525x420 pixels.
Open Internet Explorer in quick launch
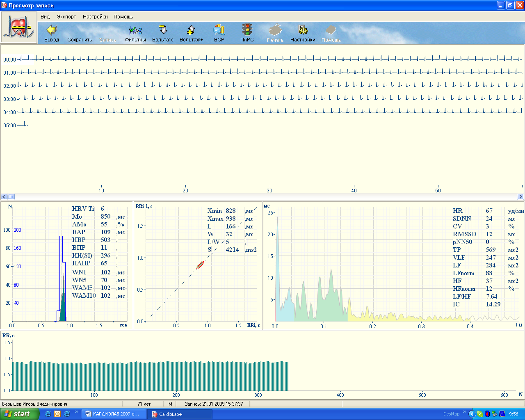coord(48,414)
